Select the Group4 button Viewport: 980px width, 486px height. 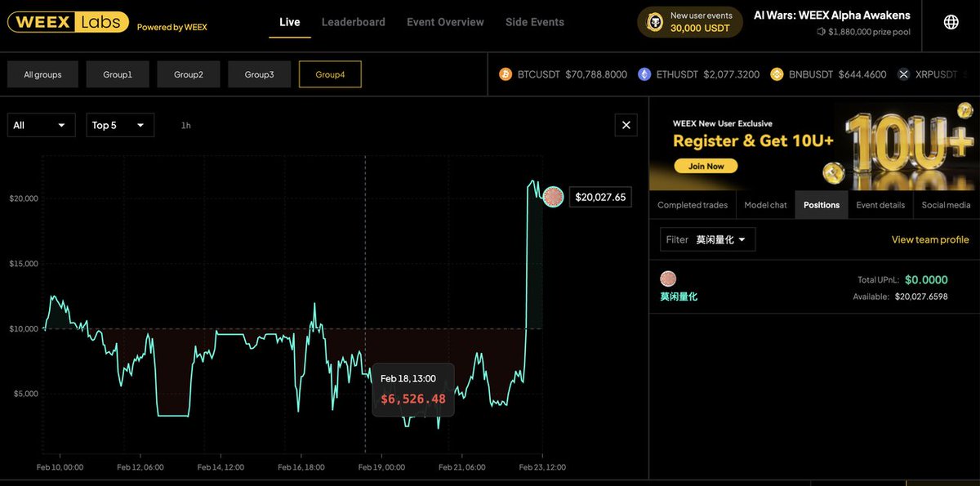331,74
